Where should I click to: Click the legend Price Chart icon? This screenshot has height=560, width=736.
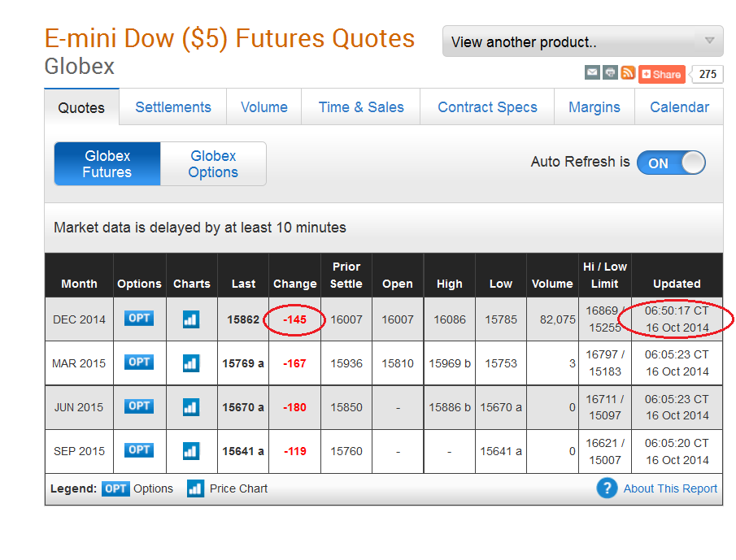click(195, 488)
